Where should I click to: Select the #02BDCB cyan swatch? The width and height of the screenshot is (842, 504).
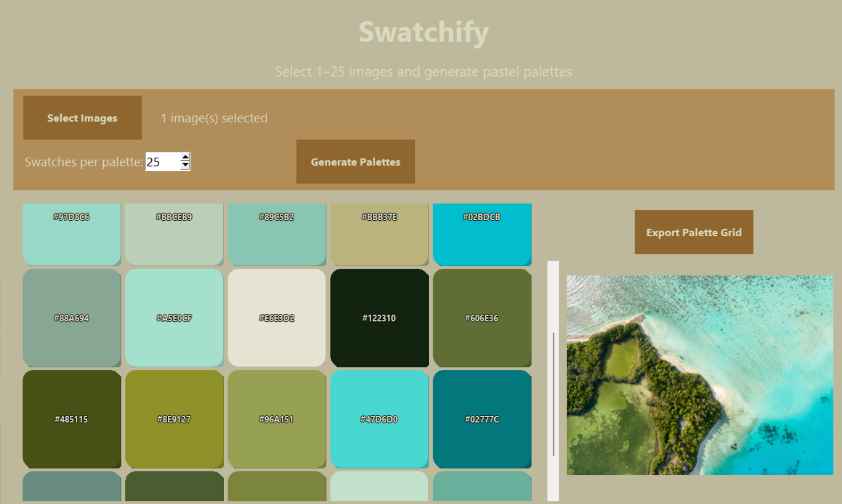tap(482, 234)
